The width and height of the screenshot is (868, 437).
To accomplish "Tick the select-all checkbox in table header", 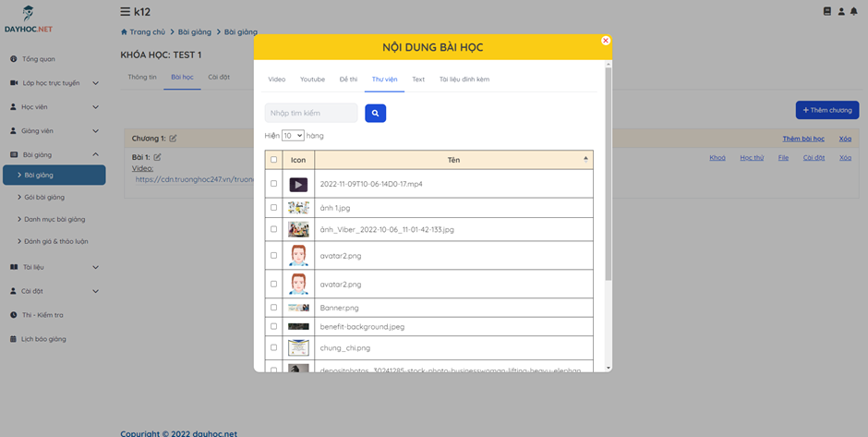I will [x=273, y=160].
